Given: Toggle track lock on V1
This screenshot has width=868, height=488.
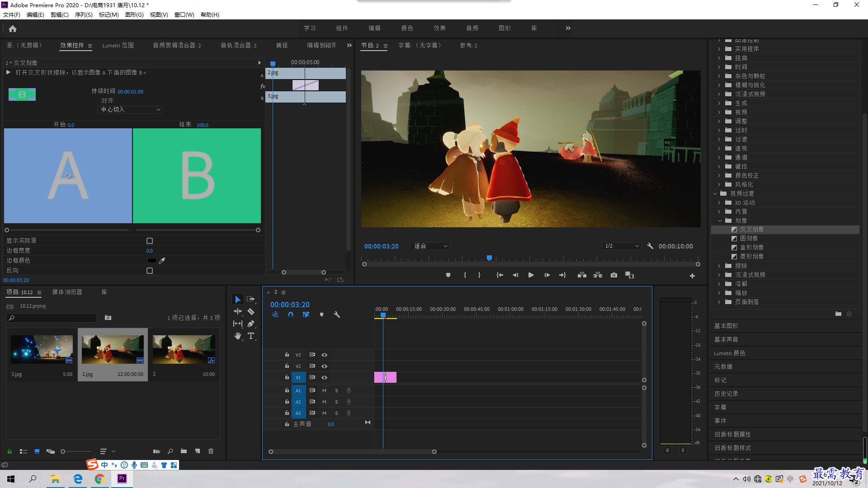Looking at the screenshot, I should coord(287,377).
